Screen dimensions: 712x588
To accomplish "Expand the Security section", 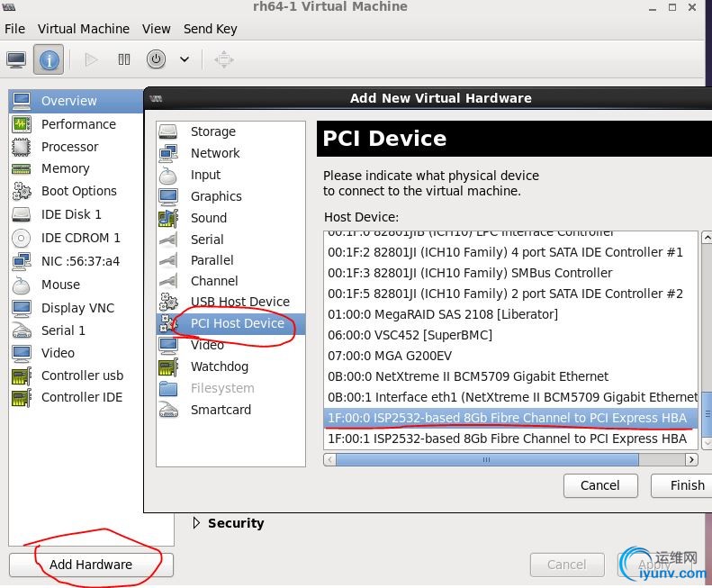I will point(196,523).
